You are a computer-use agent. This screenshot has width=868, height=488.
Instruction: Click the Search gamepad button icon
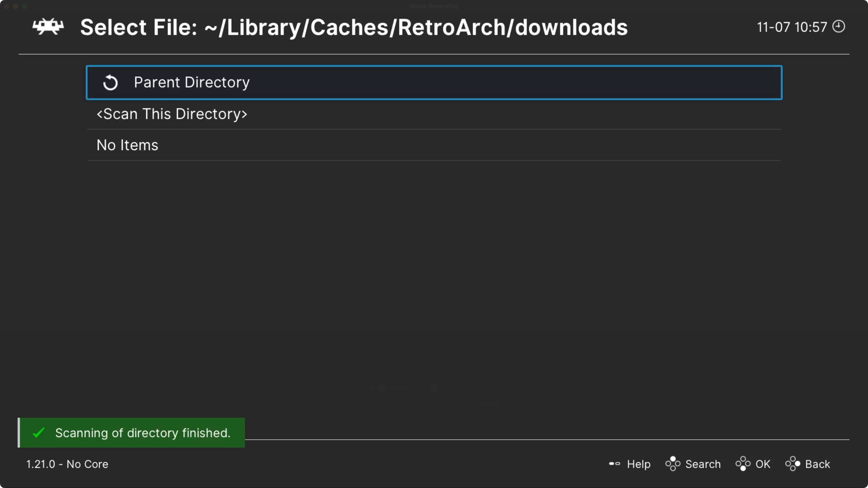(x=672, y=464)
